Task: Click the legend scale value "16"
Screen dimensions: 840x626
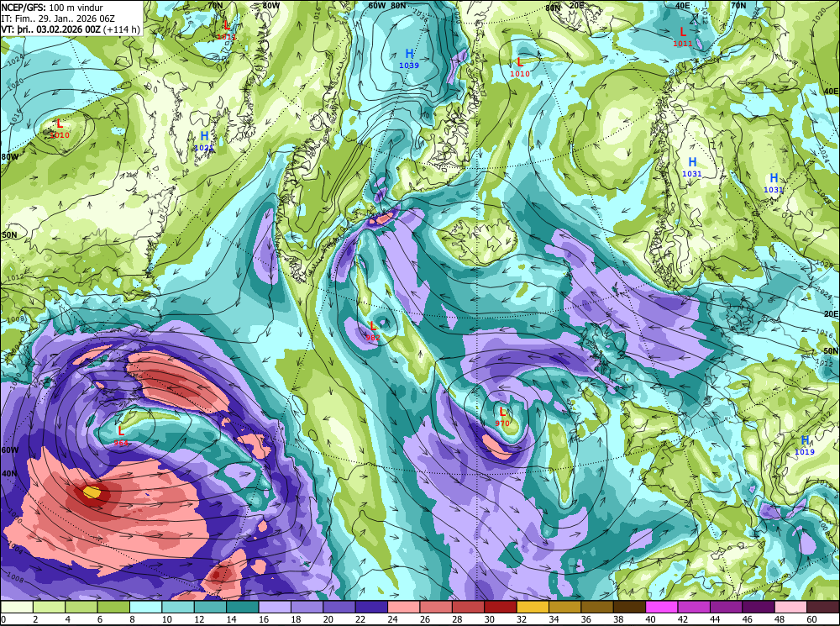Action: (x=263, y=619)
